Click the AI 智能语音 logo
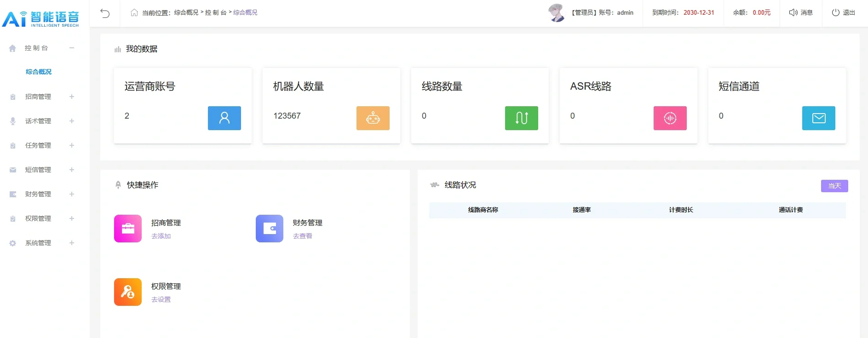Screen dimensions: 868x338 [40, 18]
